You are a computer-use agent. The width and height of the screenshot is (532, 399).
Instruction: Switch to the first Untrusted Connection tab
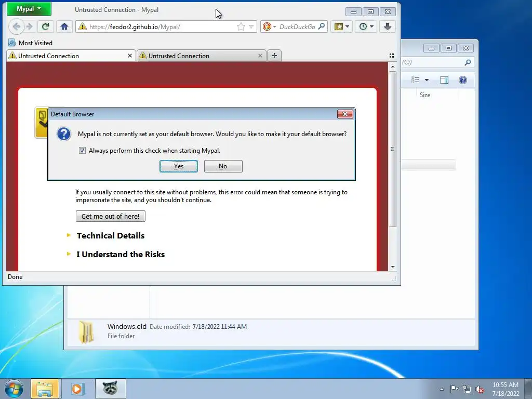tap(71, 56)
